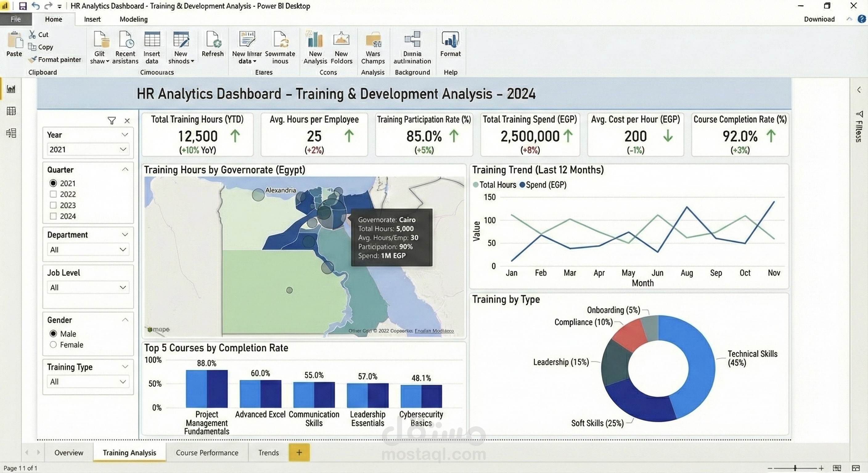Click the filter funnel icon above slicers
Image resolution: width=868 pixels, height=473 pixels.
coord(112,120)
